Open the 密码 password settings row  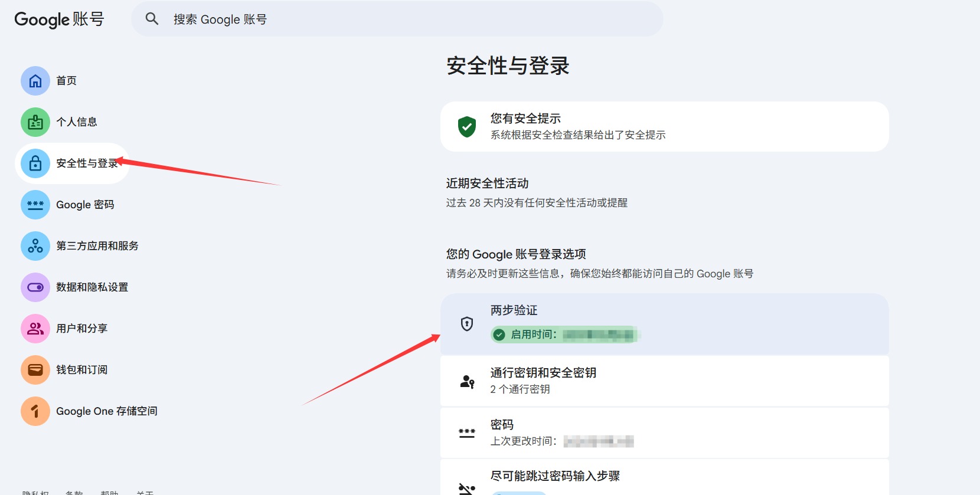(x=664, y=432)
